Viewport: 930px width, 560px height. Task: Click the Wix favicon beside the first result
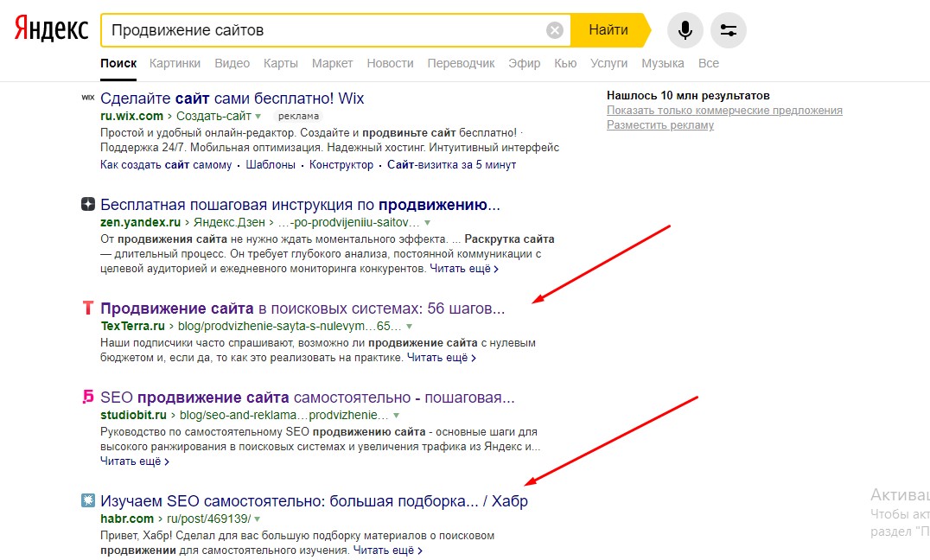click(x=87, y=98)
